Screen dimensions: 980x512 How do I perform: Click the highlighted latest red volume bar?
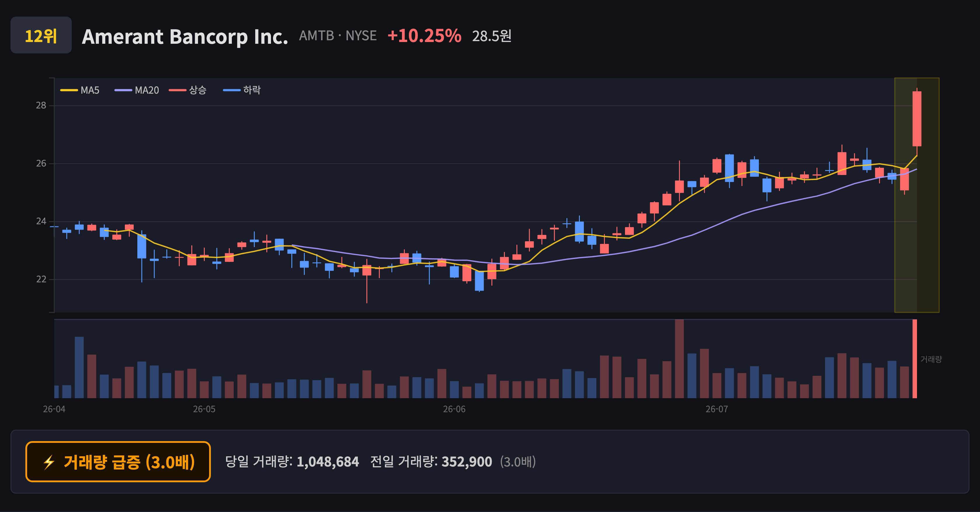(x=915, y=359)
